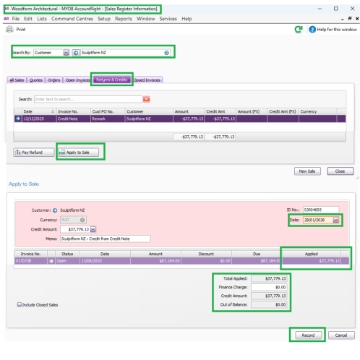360x360 pixels.
Task: Click the Discount column header
Action: (x=206, y=254)
